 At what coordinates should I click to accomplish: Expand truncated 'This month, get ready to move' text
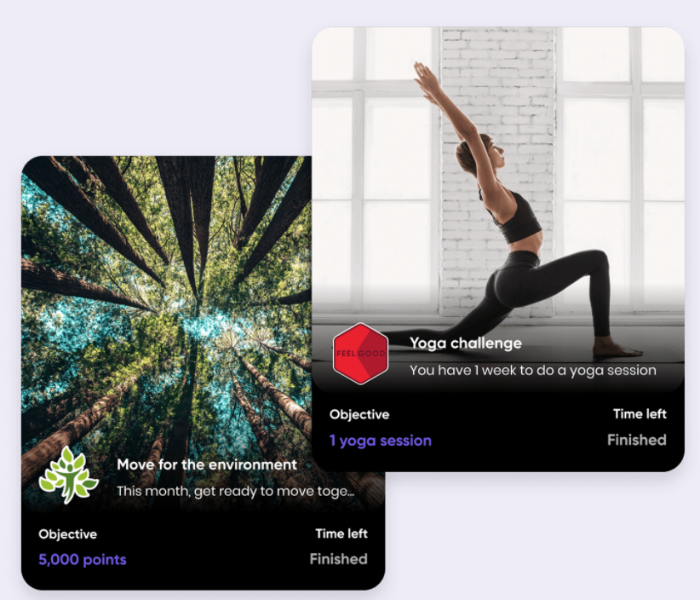point(236,492)
